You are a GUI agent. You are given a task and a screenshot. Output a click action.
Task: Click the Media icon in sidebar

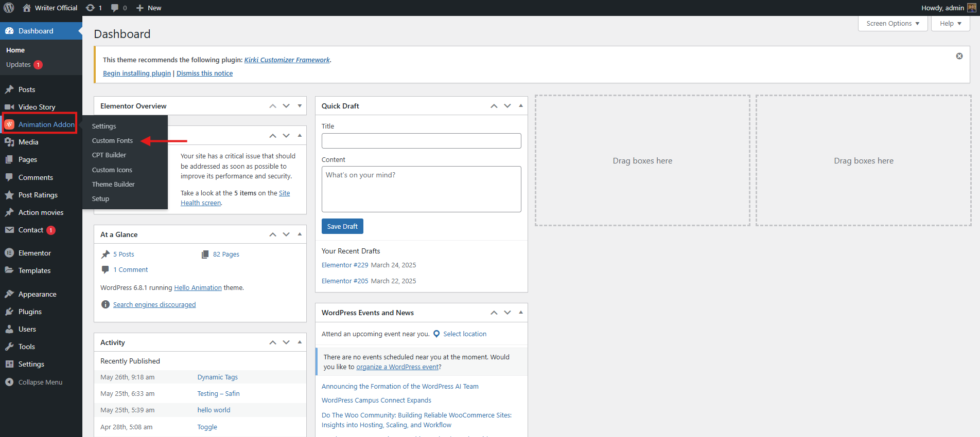point(9,142)
